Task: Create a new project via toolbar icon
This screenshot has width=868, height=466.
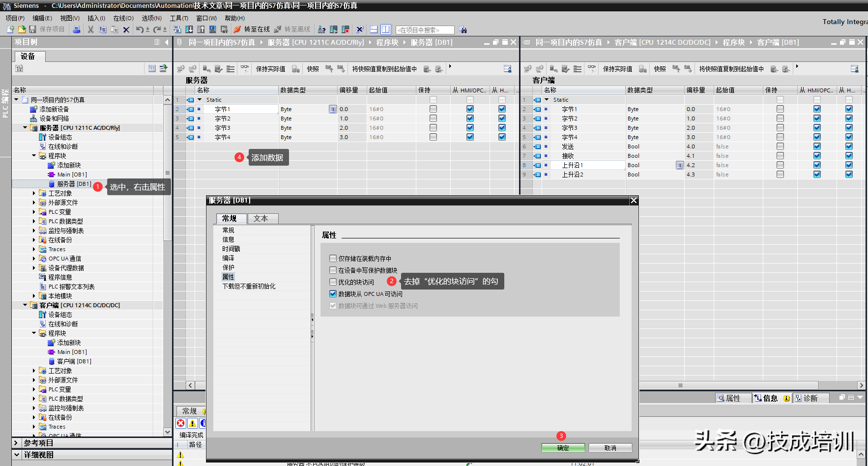Action: (10, 29)
